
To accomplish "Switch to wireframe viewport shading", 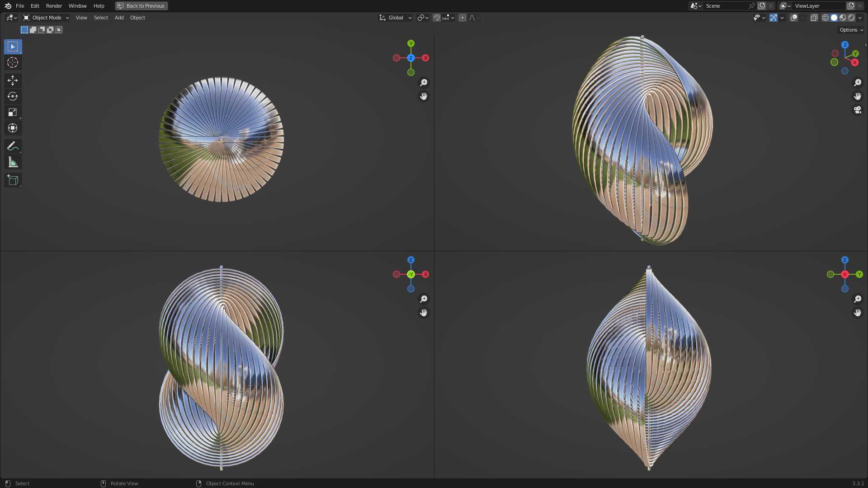I will point(826,18).
